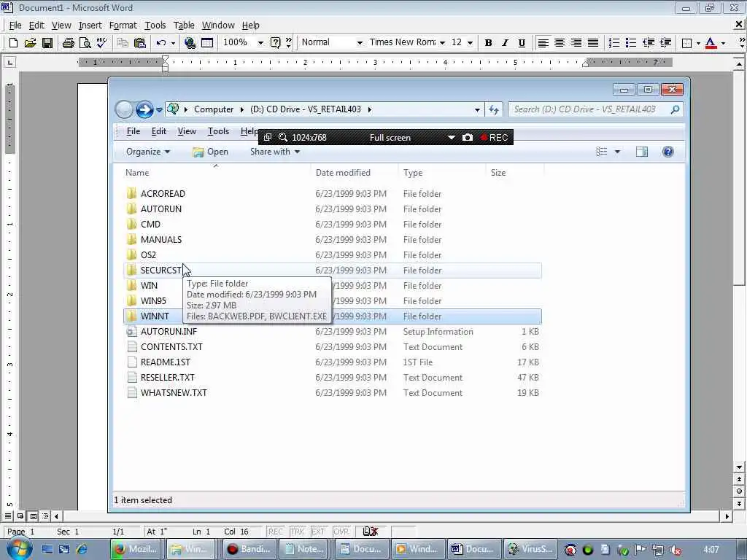
Task: Click the Windows Start orb
Action: point(19,548)
